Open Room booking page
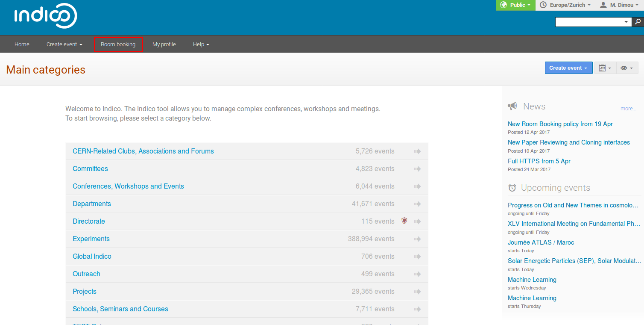The height and width of the screenshot is (325, 644). (118, 44)
